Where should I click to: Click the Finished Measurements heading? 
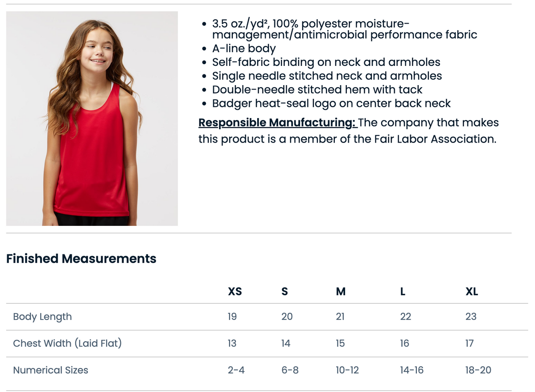click(81, 259)
